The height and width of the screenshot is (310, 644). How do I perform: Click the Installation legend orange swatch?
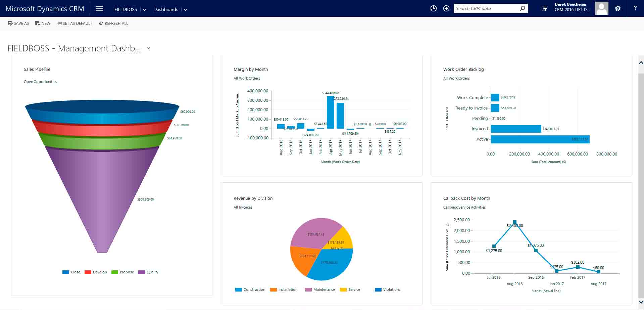(x=274, y=290)
